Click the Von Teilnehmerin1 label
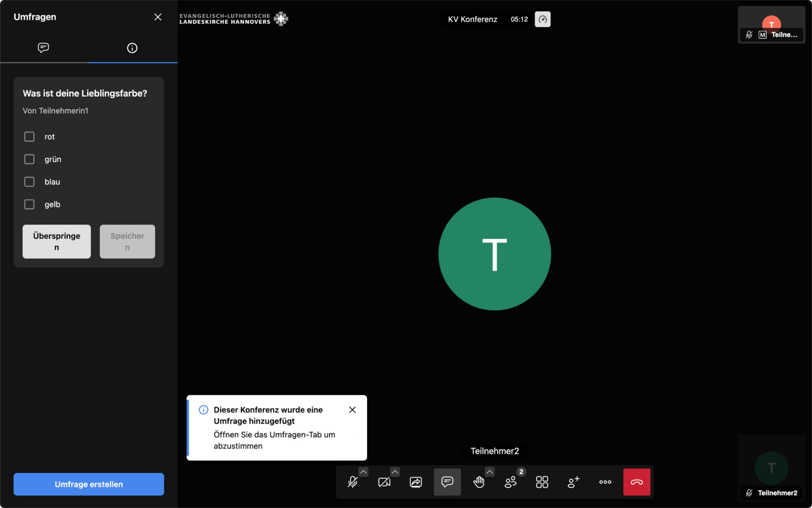This screenshot has width=812, height=508. pyautogui.click(x=55, y=110)
